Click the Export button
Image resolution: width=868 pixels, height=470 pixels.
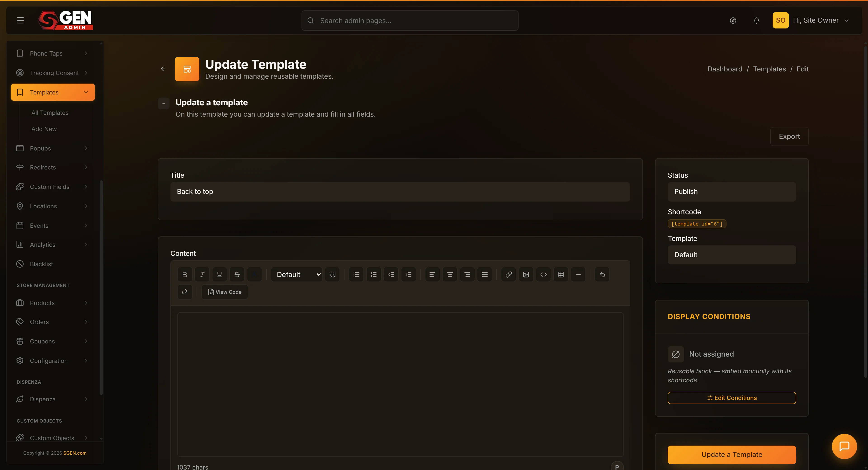(x=789, y=136)
